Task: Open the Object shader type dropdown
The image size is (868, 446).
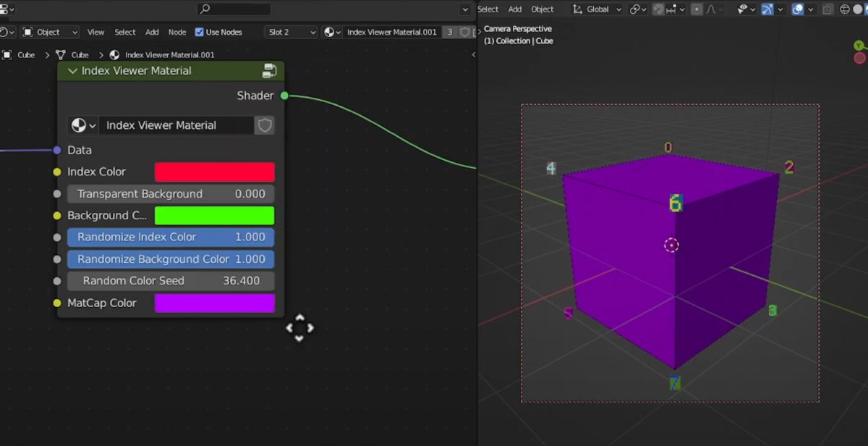Action: point(50,33)
